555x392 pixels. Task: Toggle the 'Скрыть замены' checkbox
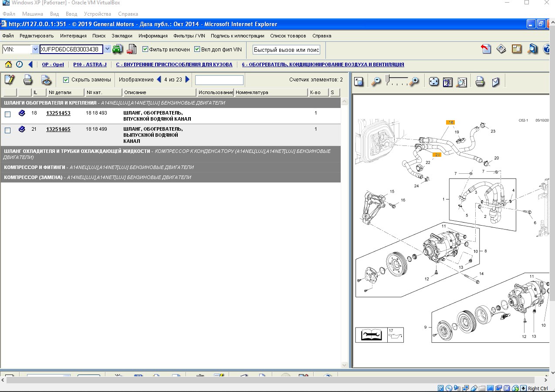coord(66,80)
